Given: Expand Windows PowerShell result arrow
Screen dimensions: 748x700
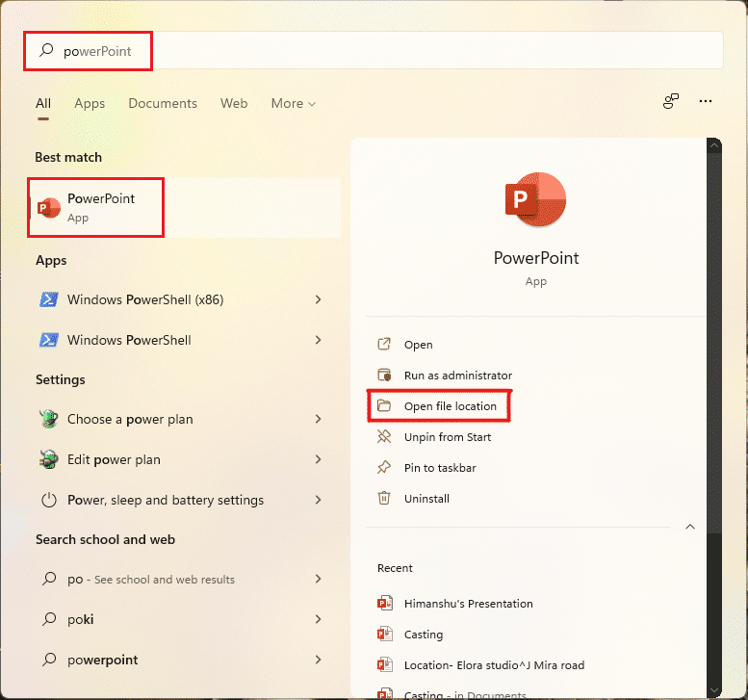Looking at the screenshot, I should click(x=319, y=340).
